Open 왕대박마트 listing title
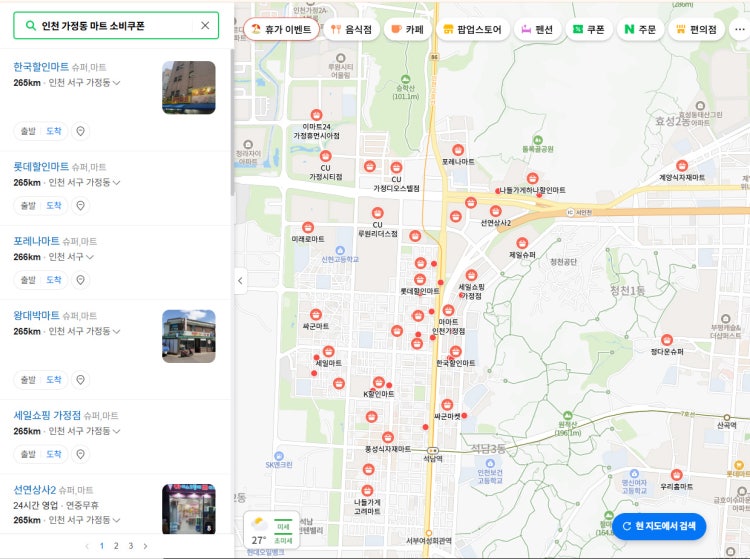The width and height of the screenshot is (750, 559). [36, 315]
